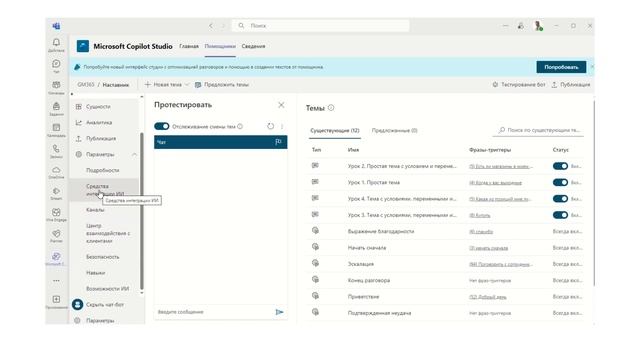Open more apps ellipsis in rail

[56, 281]
